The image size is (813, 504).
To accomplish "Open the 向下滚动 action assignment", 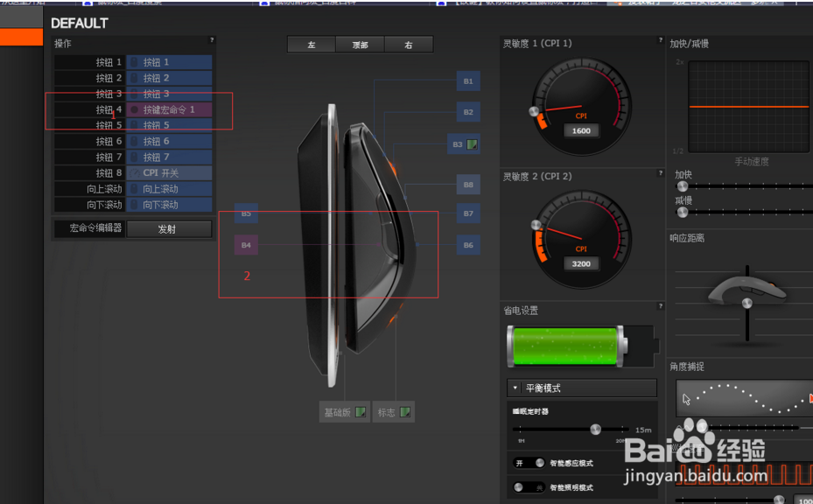I will coord(169,205).
